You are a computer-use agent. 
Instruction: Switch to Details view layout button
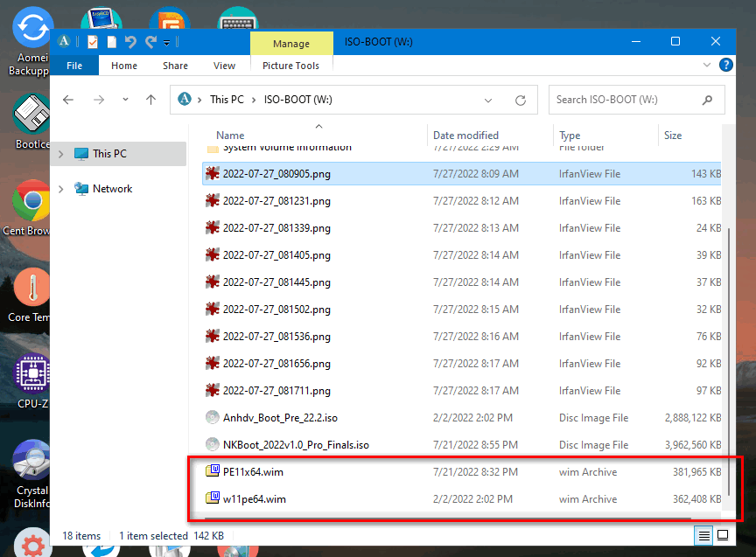(x=703, y=536)
